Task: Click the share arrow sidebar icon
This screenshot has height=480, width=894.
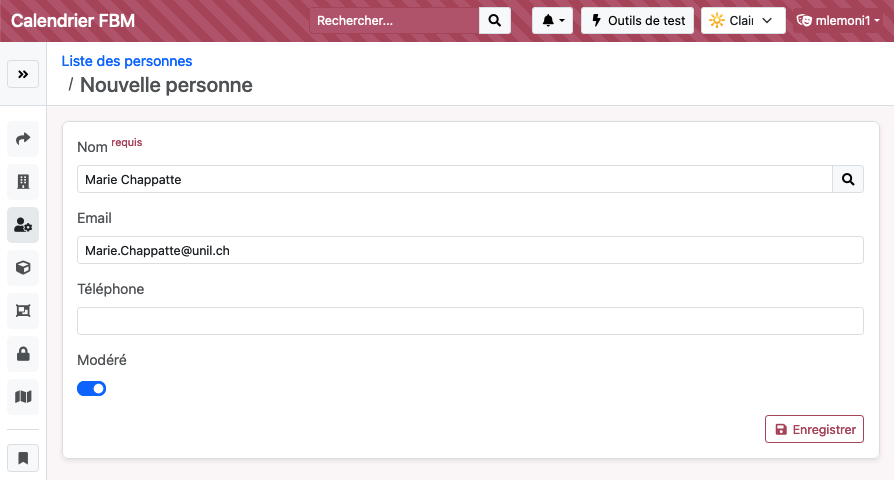Action: pos(23,139)
